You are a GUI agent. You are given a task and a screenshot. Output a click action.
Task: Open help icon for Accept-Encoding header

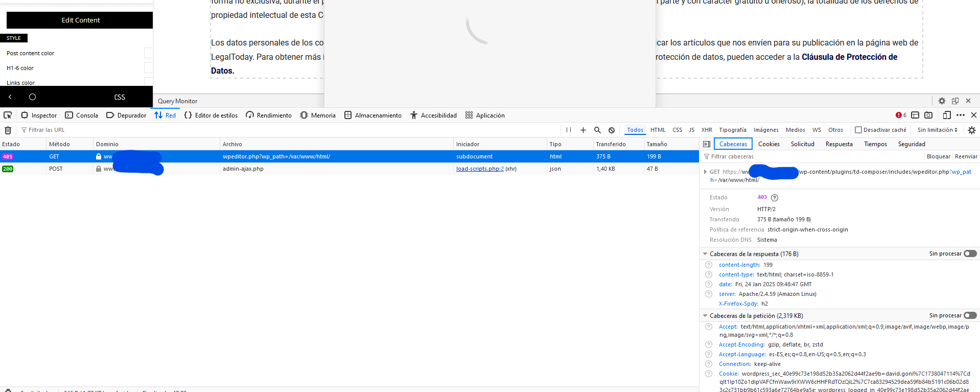(709, 344)
